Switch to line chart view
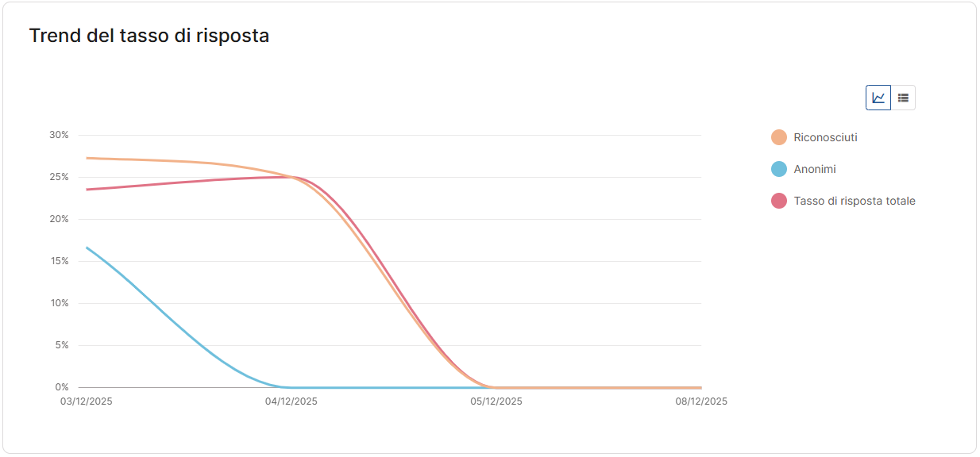The height and width of the screenshot is (457, 980). point(878,98)
